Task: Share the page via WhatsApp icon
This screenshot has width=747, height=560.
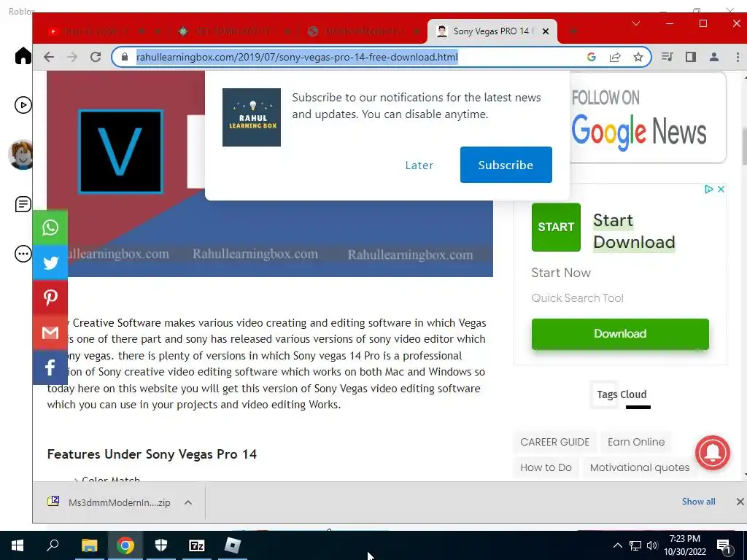Action: [50, 227]
